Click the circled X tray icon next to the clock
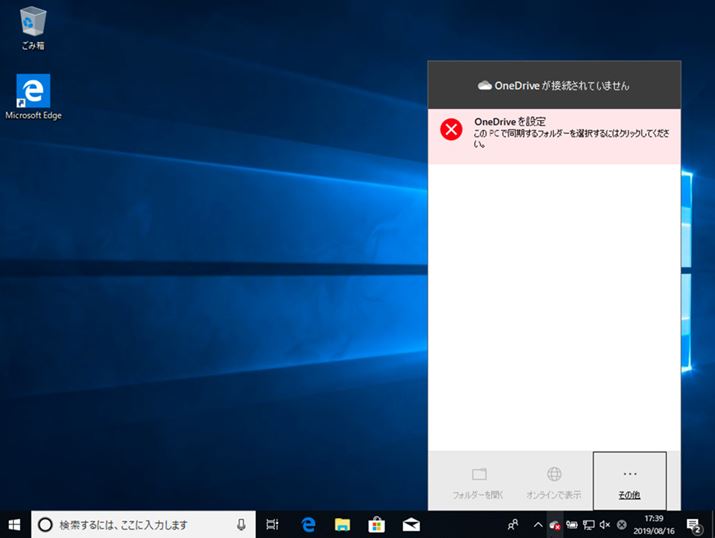Screen dimensions: 715x538 tap(622, 525)
